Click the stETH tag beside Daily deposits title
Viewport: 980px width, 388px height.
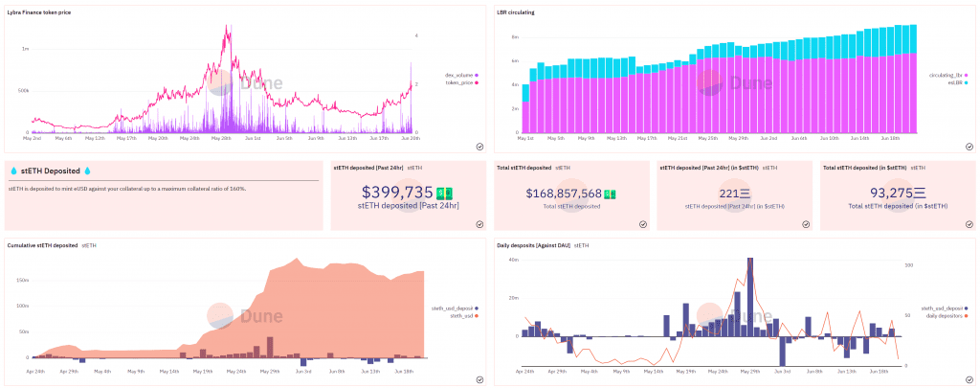pyautogui.click(x=581, y=246)
